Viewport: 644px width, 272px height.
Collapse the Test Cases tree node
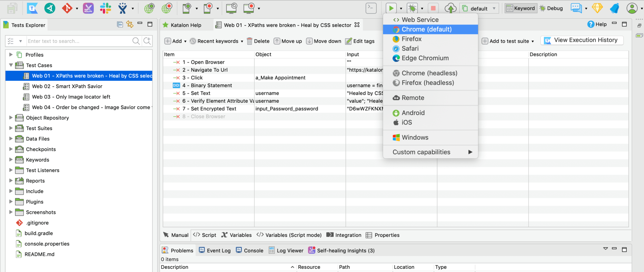11,65
